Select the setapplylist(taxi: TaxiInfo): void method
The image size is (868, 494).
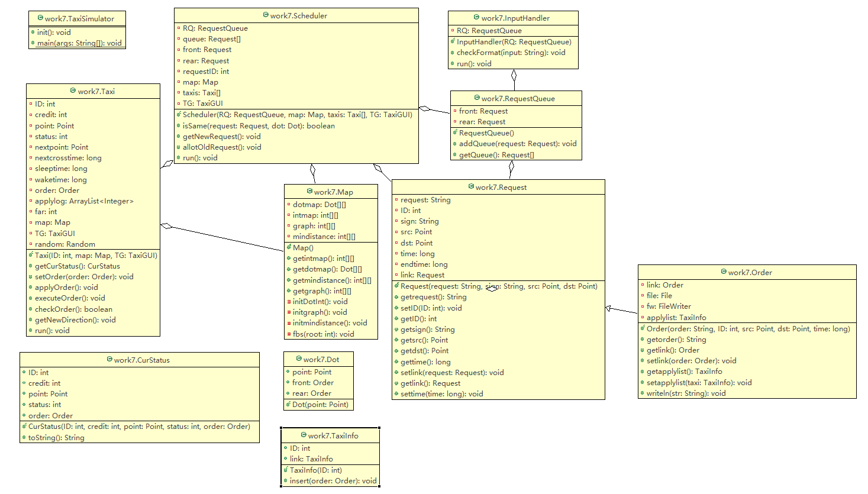pyautogui.click(x=699, y=383)
